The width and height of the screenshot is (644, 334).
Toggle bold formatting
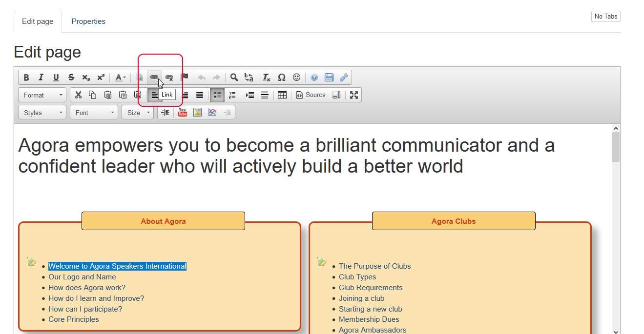coord(26,78)
